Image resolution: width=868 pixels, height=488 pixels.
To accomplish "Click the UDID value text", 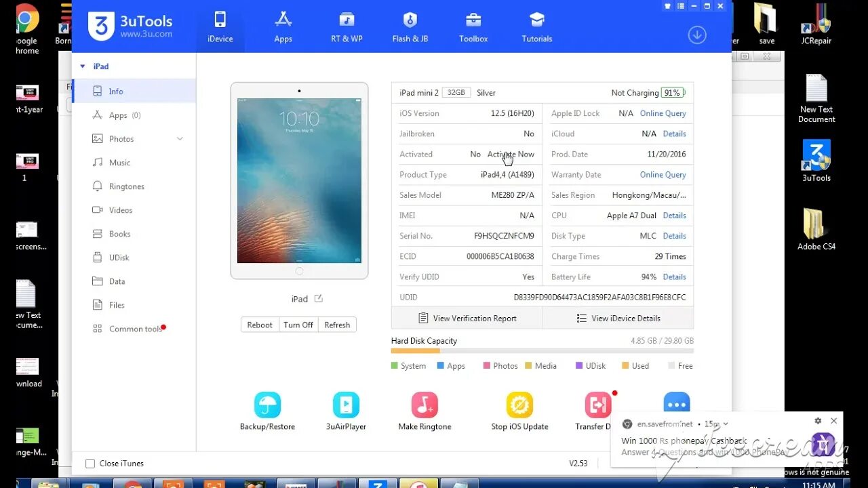I will (x=599, y=297).
